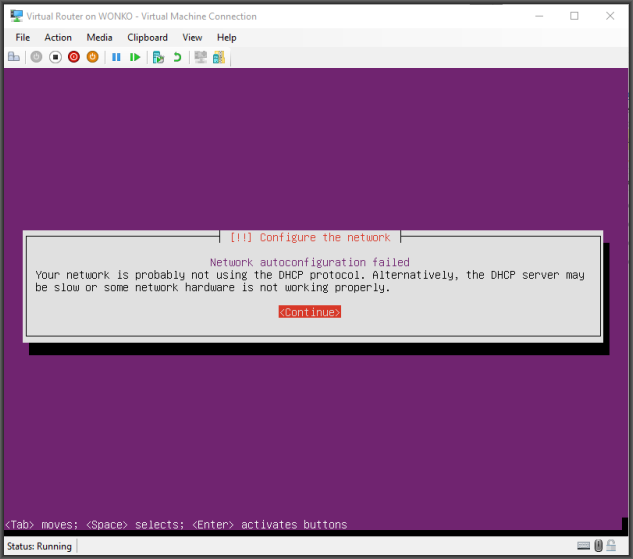This screenshot has width=633, height=559.
Task: Click the '<Tab> moves' help line
Action: pyautogui.click(x=176, y=524)
